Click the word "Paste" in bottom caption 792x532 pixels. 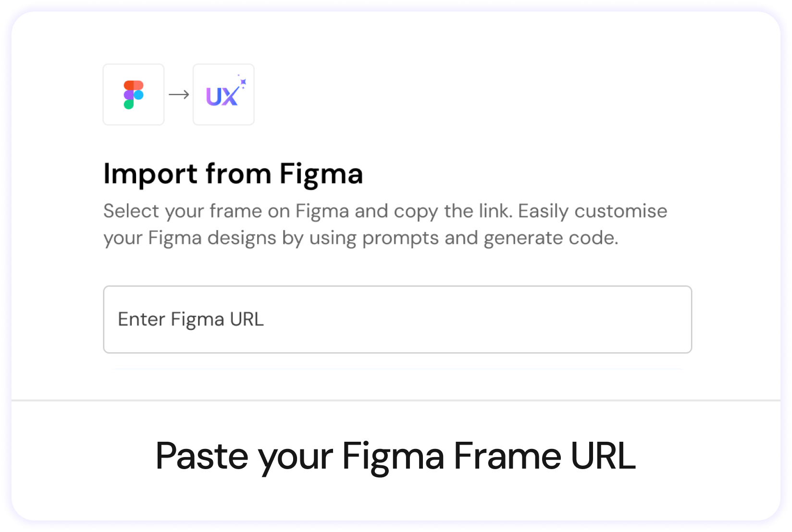(202, 456)
